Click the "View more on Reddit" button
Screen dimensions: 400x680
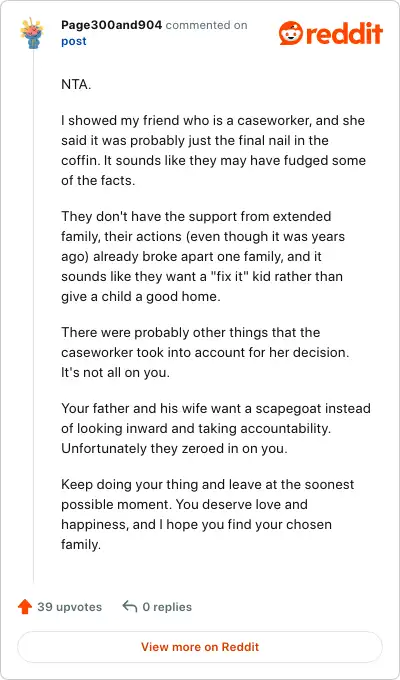click(x=200, y=647)
